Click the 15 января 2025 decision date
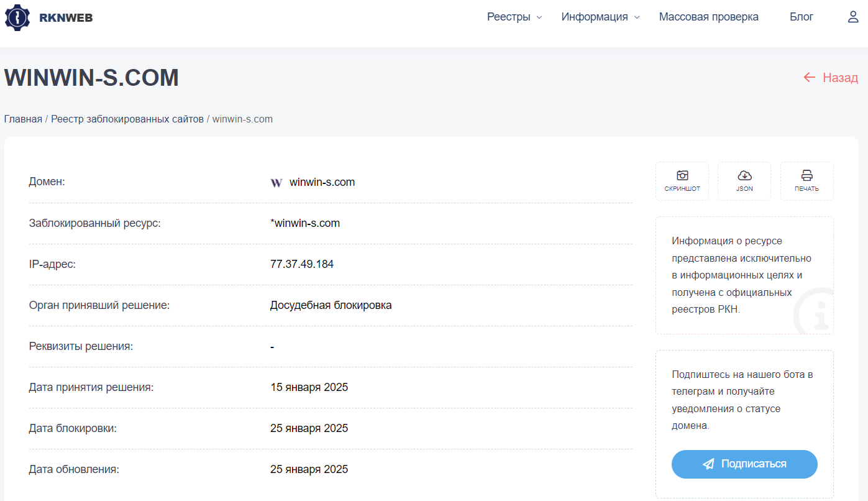This screenshot has height=501, width=868. pos(309,387)
